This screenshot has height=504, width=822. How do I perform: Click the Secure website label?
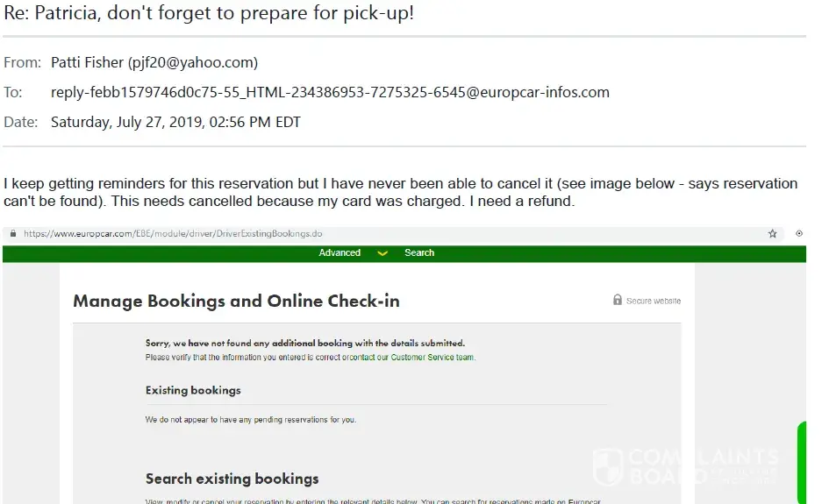(653, 301)
